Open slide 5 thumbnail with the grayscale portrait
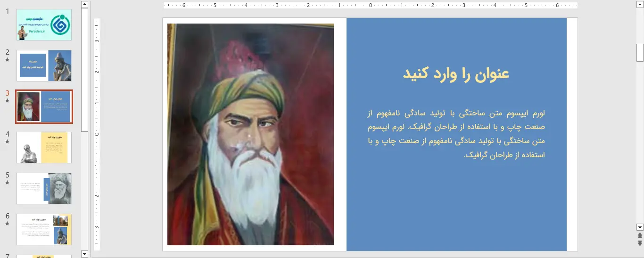This screenshot has height=258, width=644. (44, 188)
